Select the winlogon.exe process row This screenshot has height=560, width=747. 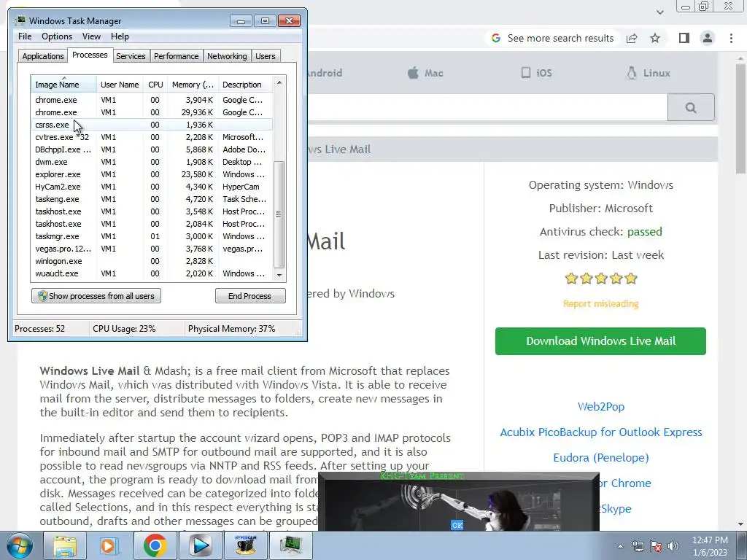[152, 261]
